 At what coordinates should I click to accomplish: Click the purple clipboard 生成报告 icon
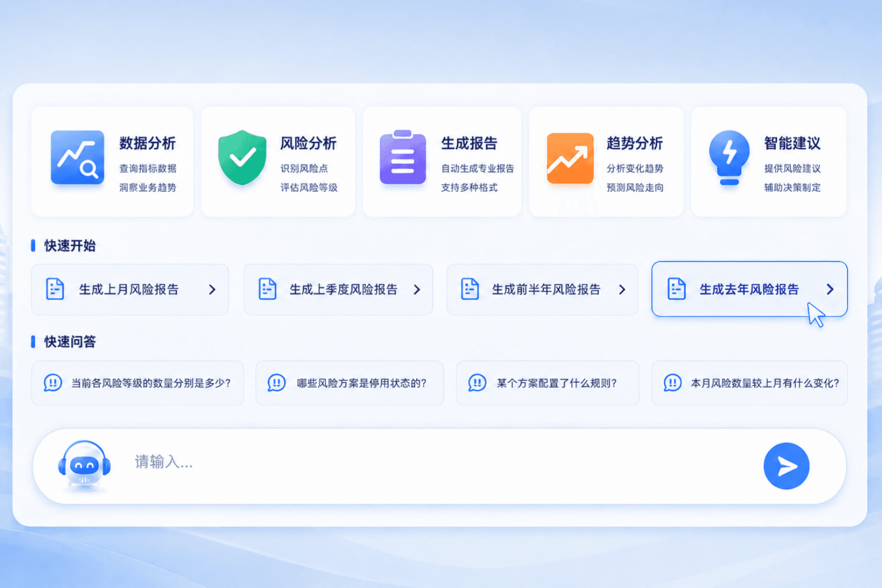[403, 157]
